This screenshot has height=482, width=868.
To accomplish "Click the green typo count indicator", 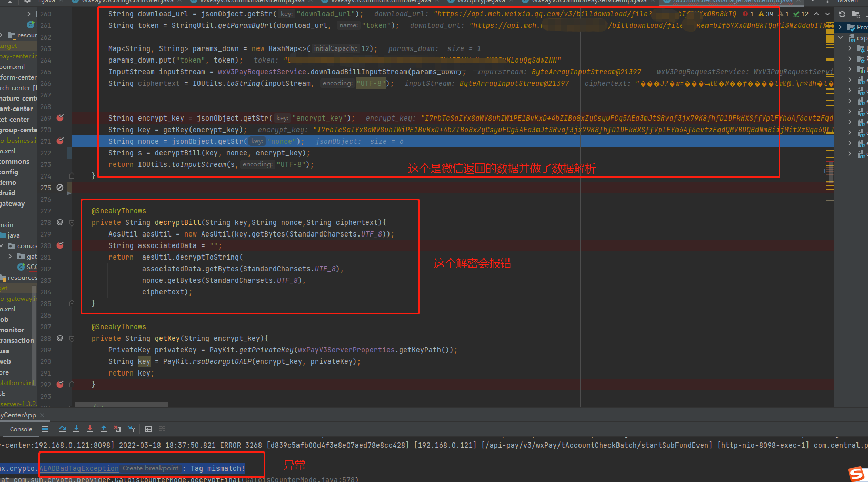I will [x=801, y=14].
